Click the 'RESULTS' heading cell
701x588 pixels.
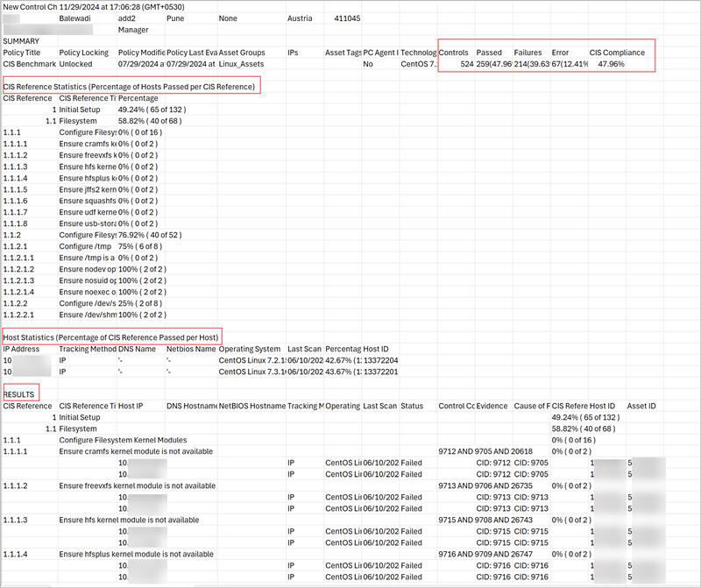(x=18, y=395)
